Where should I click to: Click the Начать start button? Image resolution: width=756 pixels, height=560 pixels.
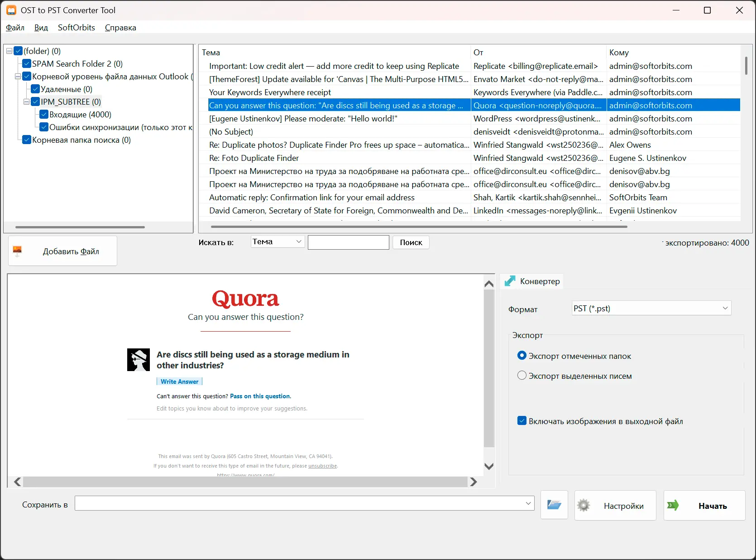[x=704, y=505]
